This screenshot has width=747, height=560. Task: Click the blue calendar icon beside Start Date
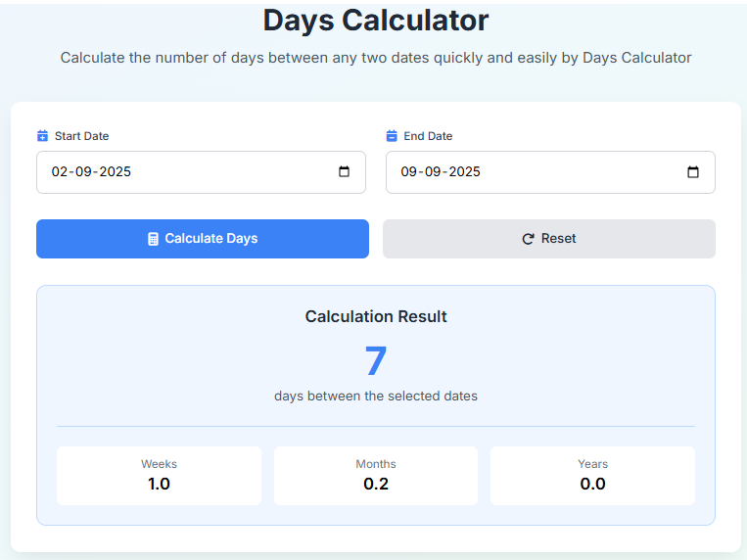(x=42, y=136)
